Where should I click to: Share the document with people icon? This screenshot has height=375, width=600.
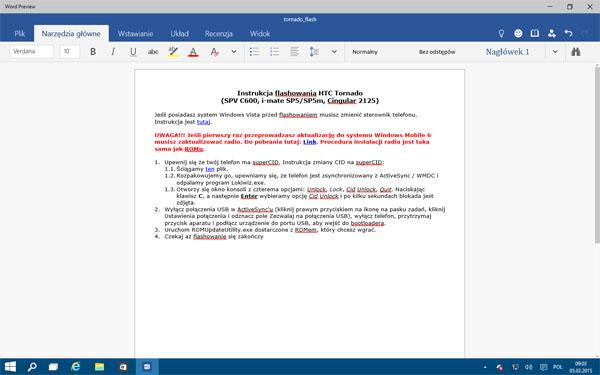[552, 34]
